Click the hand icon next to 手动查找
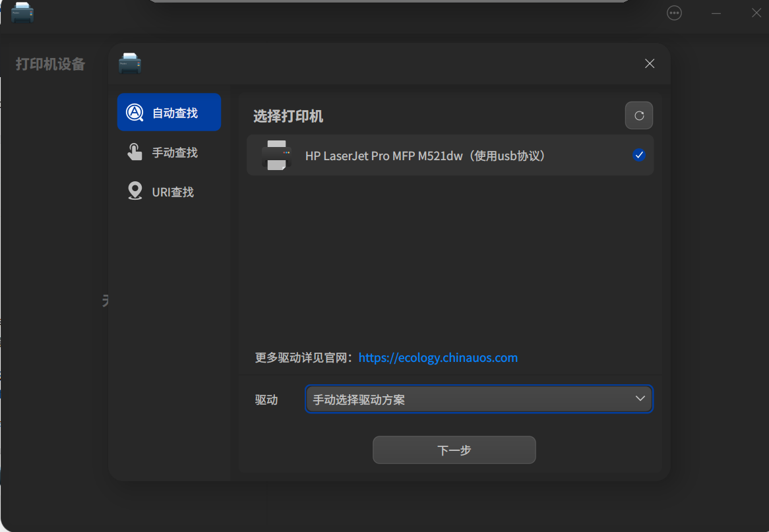This screenshot has width=769, height=532. 135,152
